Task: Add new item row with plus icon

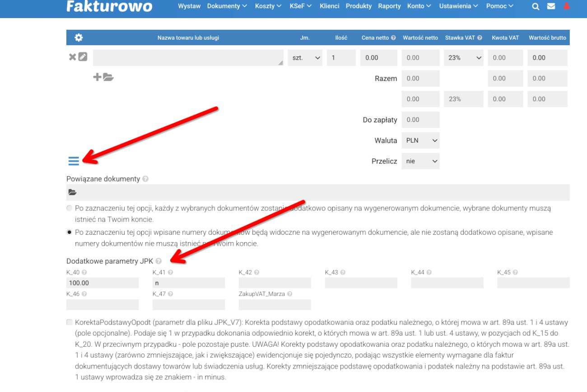Action: tap(97, 77)
